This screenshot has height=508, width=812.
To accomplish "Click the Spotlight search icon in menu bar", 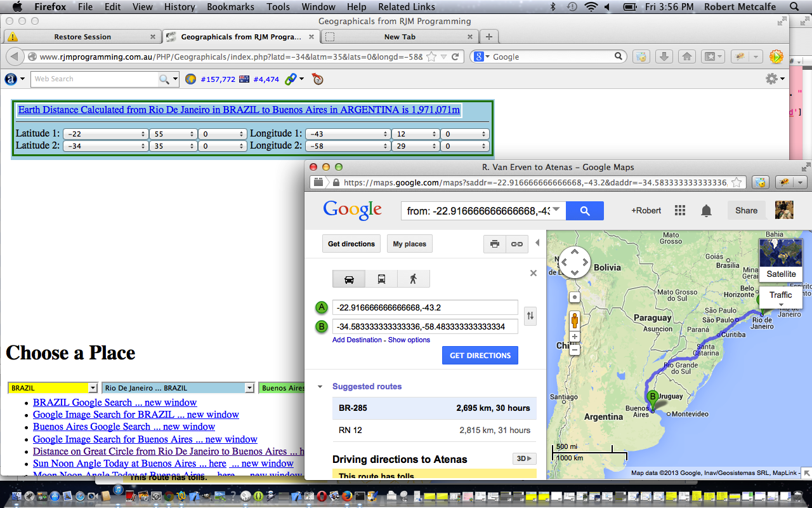I will point(794,7).
